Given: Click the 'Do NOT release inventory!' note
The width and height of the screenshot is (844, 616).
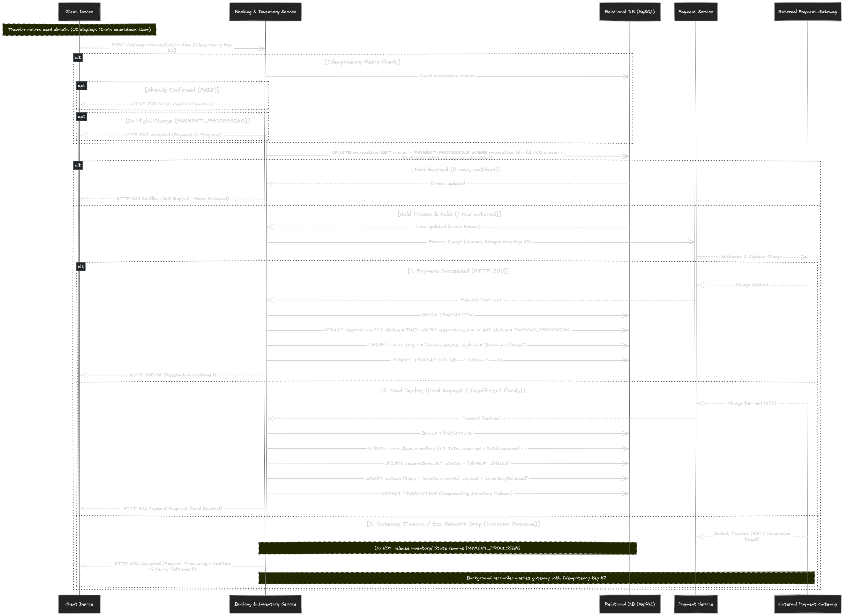Looking at the screenshot, I should (x=447, y=548).
